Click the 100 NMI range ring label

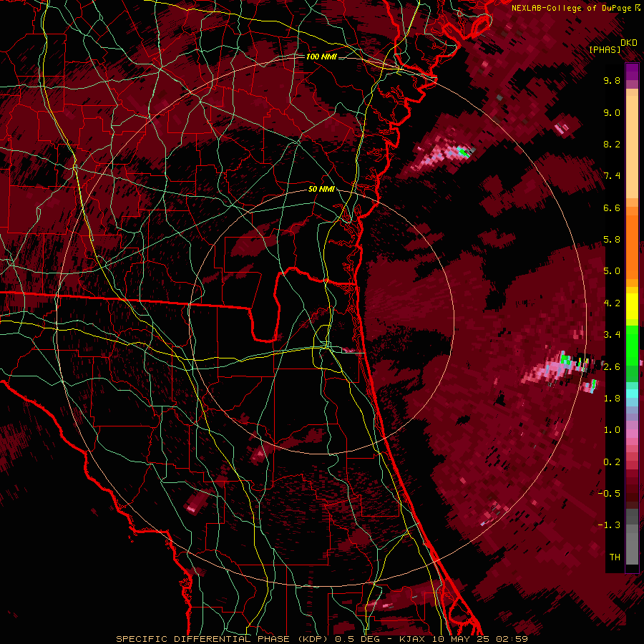pyautogui.click(x=321, y=57)
